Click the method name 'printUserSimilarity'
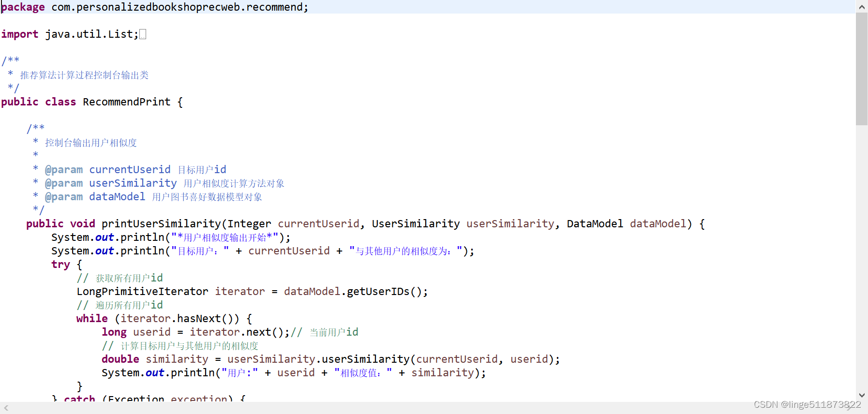Viewport: 868px width, 414px height. pos(161,224)
